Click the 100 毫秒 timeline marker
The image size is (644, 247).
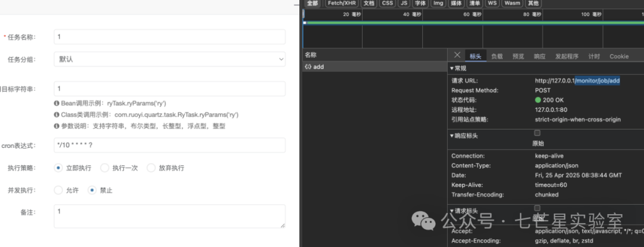[592, 14]
